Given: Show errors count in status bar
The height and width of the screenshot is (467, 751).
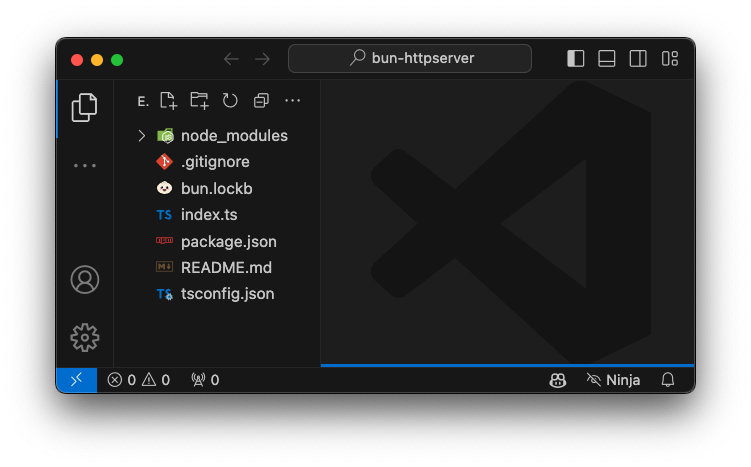Looking at the screenshot, I should point(121,380).
